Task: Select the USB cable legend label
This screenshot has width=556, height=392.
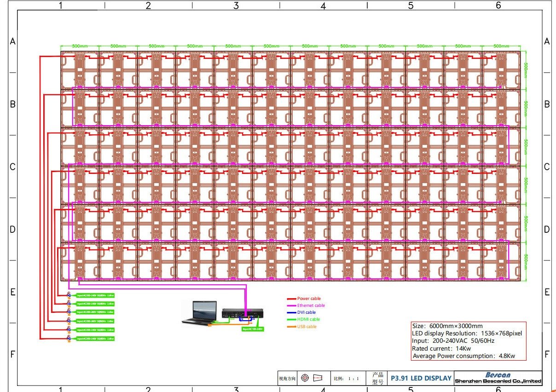Action: (307, 327)
